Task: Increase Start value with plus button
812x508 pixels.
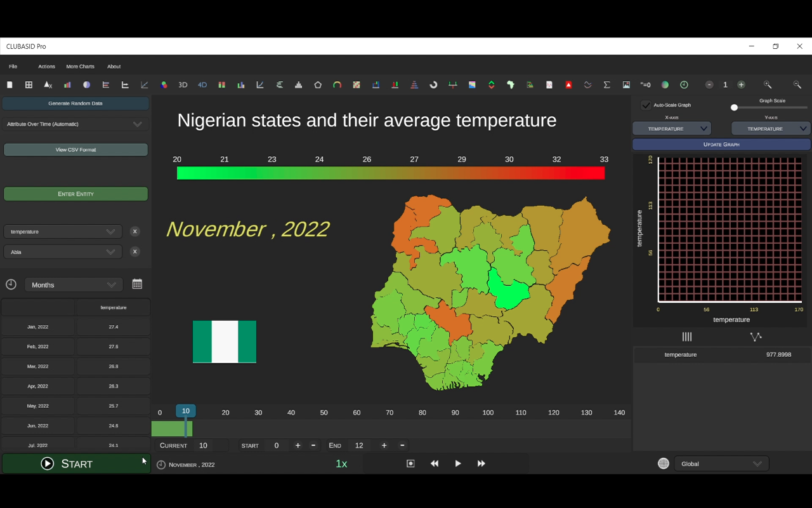Action: pos(298,445)
